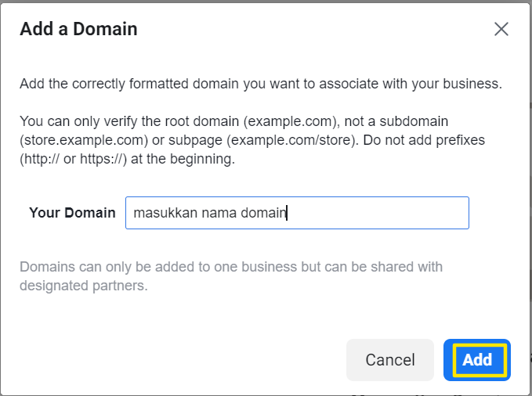This screenshot has height=396, width=532.
Task: Place cursor on 'masukkan nama domain' text
Action: (210, 213)
